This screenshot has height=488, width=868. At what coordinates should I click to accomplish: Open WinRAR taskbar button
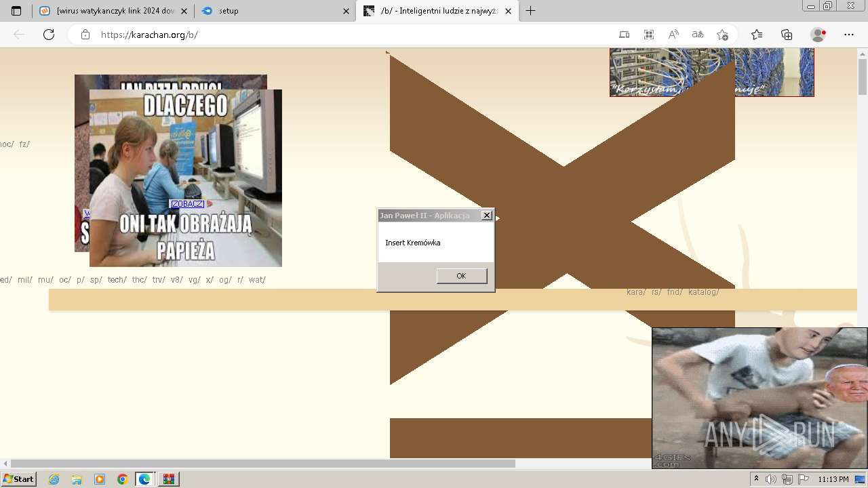(x=168, y=479)
